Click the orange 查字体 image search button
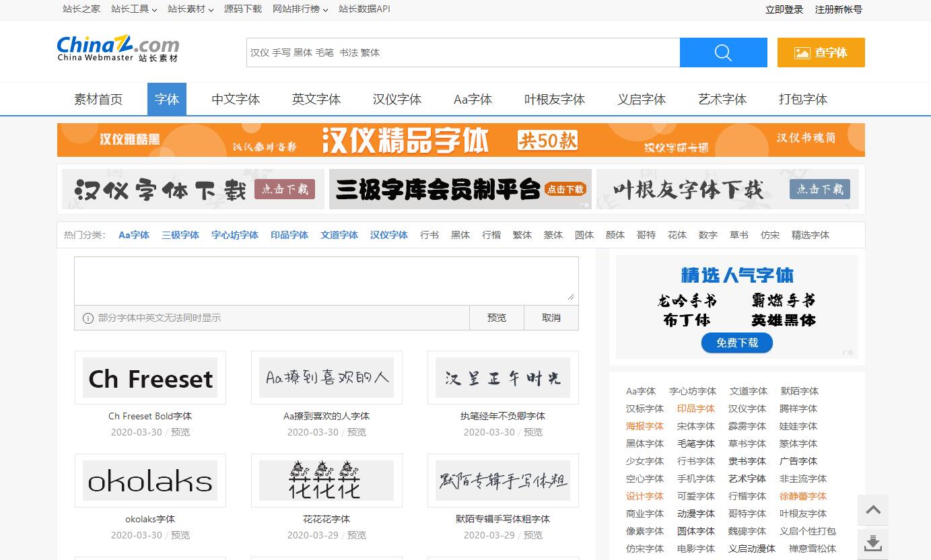The image size is (931, 560). [821, 53]
